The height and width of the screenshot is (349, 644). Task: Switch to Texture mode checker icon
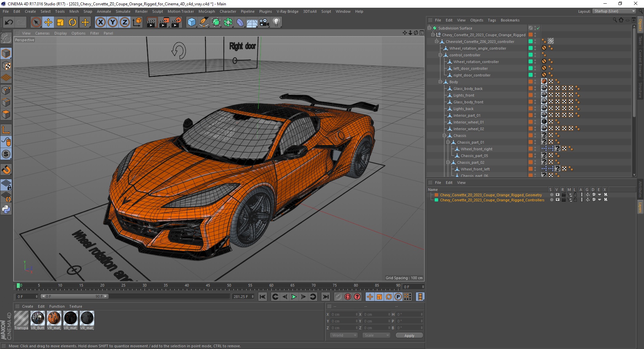tap(6, 65)
